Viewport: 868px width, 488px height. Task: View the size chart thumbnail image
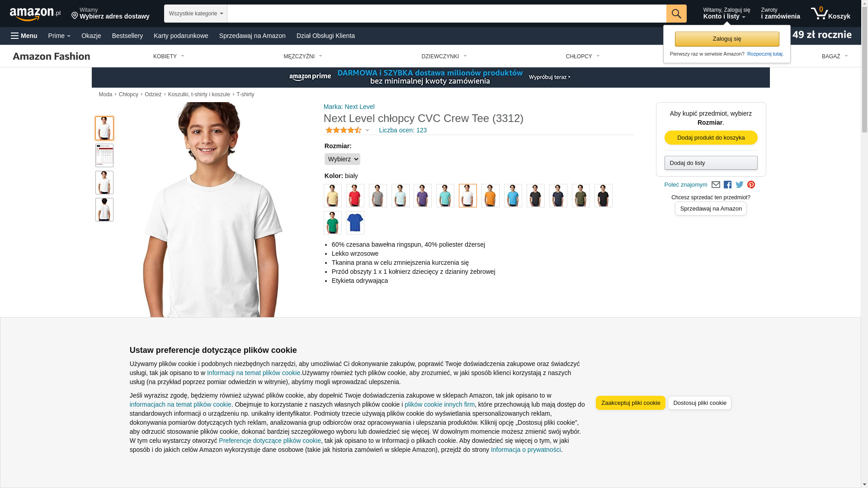coord(104,155)
